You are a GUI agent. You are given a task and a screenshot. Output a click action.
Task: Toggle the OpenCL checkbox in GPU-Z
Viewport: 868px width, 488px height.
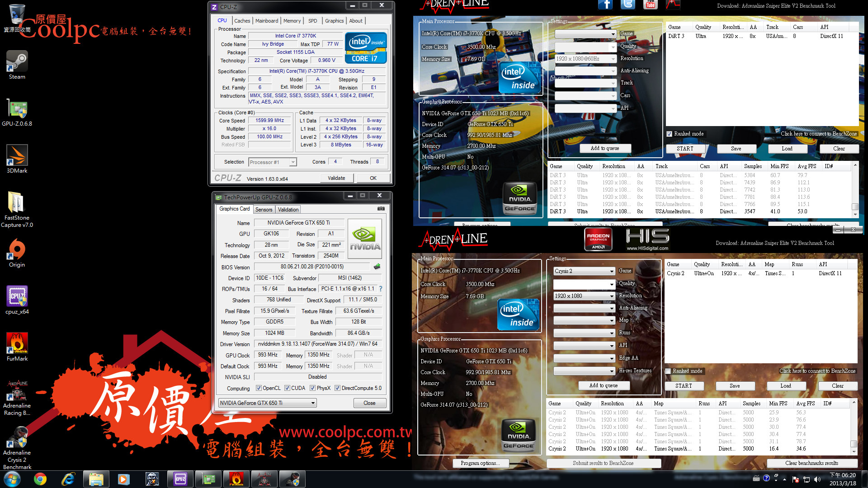coord(259,388)
